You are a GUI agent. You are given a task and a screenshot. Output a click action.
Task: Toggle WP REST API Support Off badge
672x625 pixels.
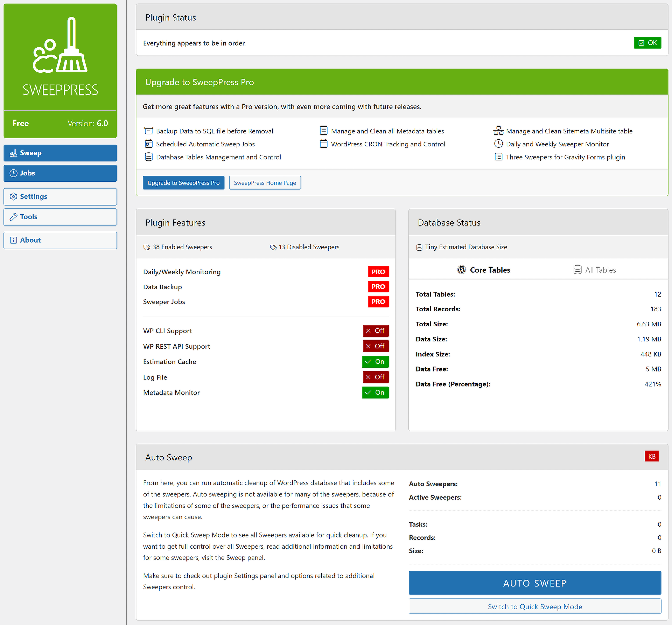click(x=376, y=346)
